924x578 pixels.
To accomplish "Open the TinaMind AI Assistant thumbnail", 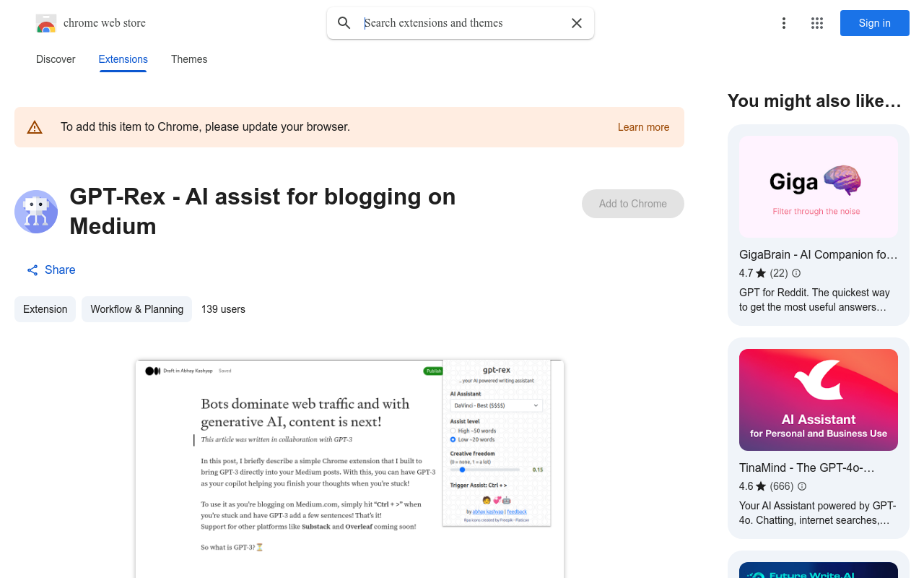I will click(x=819, y=400).
